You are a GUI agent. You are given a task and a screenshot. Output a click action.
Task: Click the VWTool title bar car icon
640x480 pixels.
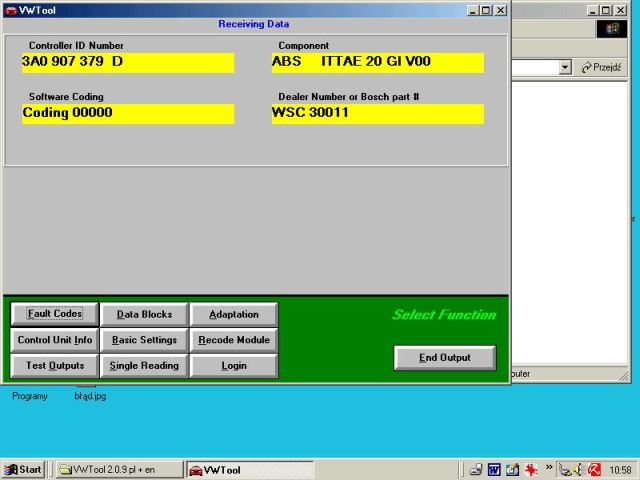[11, 10]
